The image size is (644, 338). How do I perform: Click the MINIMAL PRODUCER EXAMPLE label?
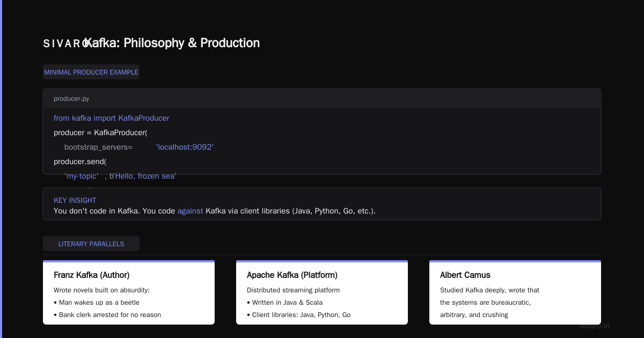pyautogui.click(x=91, y=72)
